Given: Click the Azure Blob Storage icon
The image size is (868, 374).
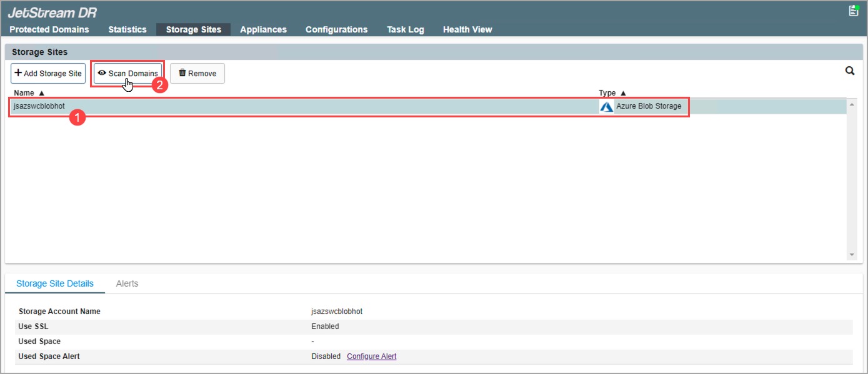Looking at the screenshot, I should (x=606, y=107).
